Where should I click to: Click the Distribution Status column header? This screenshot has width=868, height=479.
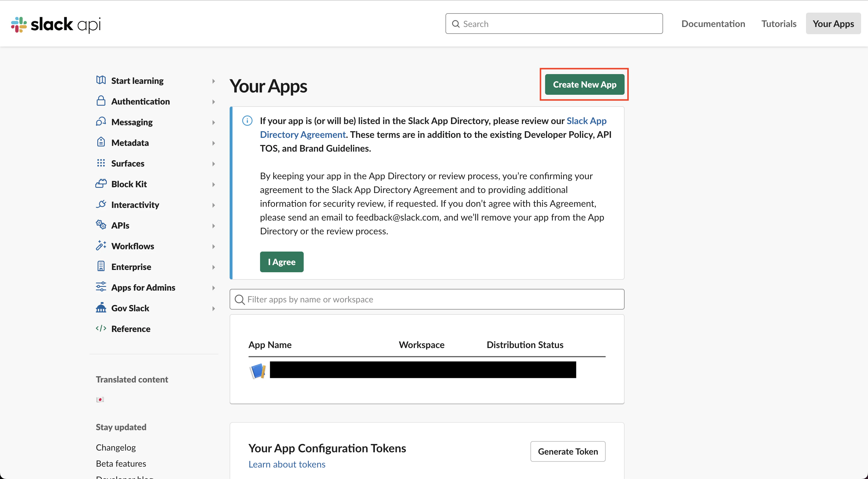point(525,345)
